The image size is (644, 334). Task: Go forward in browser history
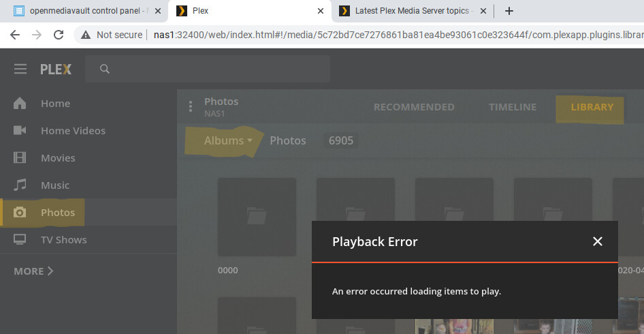coord(37,35)
